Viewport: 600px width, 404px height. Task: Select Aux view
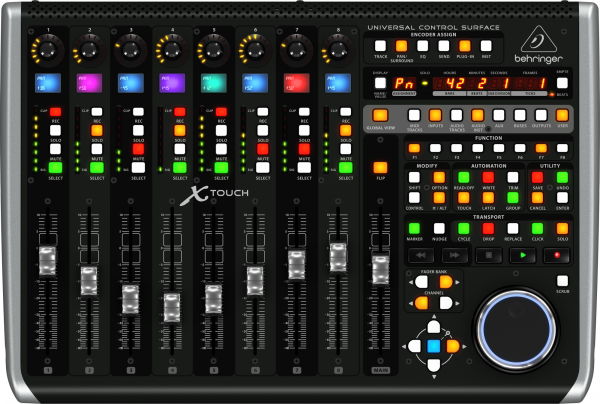pos(499,115)
